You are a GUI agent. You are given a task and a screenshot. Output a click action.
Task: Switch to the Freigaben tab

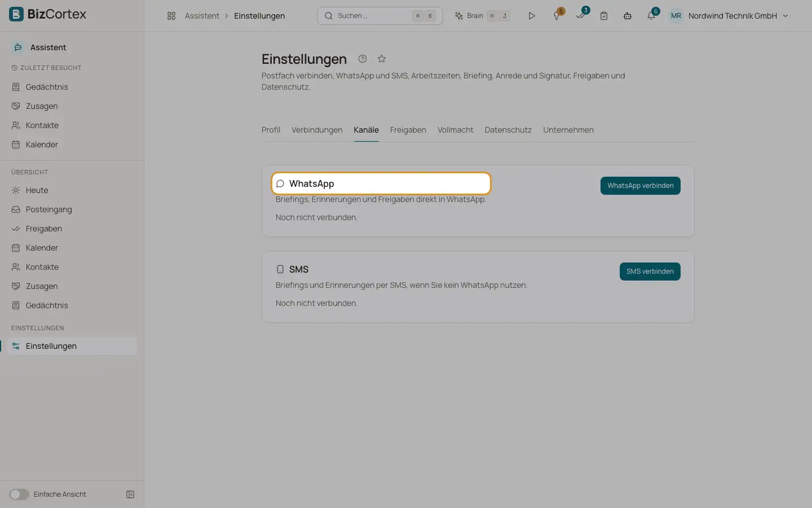tap(408, 130)
